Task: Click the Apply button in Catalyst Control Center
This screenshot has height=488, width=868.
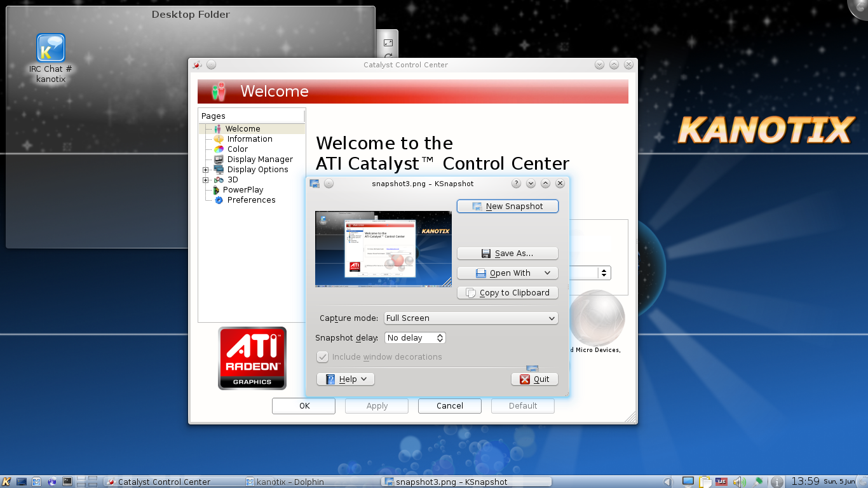Action: coord(377,406)
